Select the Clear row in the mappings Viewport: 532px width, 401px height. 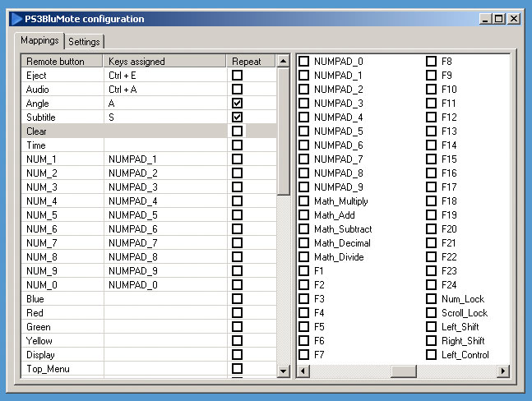[62, 131]
